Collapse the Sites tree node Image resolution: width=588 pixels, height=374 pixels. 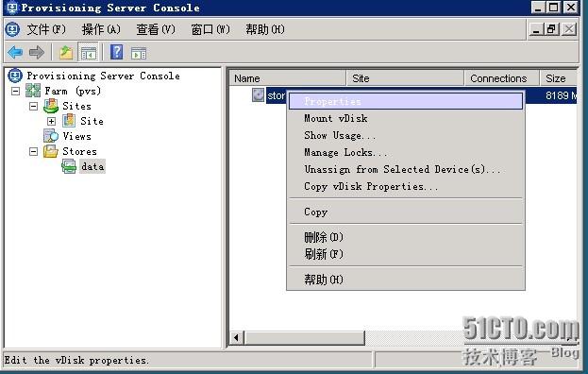click(x=33, y=106)
